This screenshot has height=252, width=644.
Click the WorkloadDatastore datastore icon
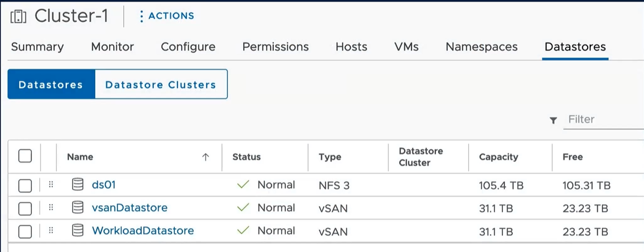click(x=78, y=231)
